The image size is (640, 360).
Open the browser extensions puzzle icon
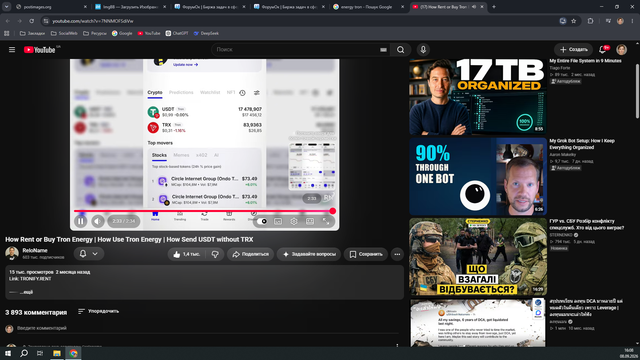tap(590, 21)
